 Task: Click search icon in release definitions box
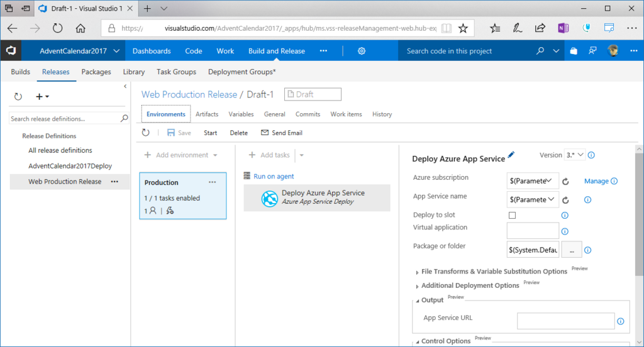coord(124,119)
